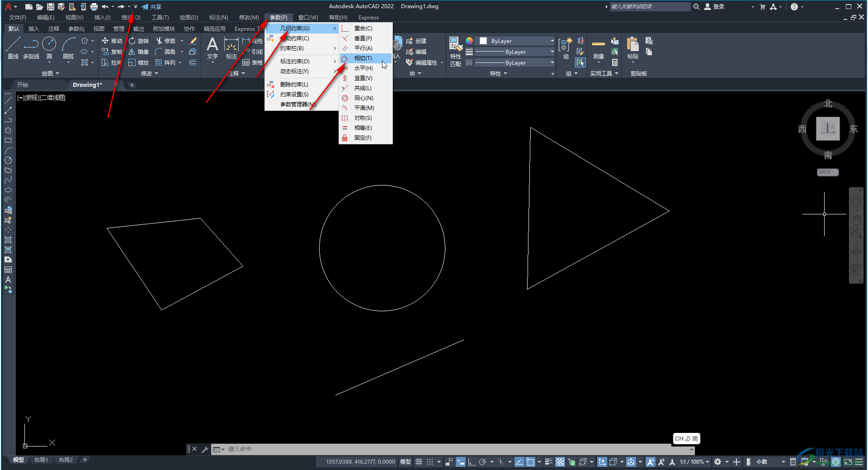Click the 圆角 (Fillet) tool
The height and width of the screenshot is (470, 868).
[x=165, y=52]
